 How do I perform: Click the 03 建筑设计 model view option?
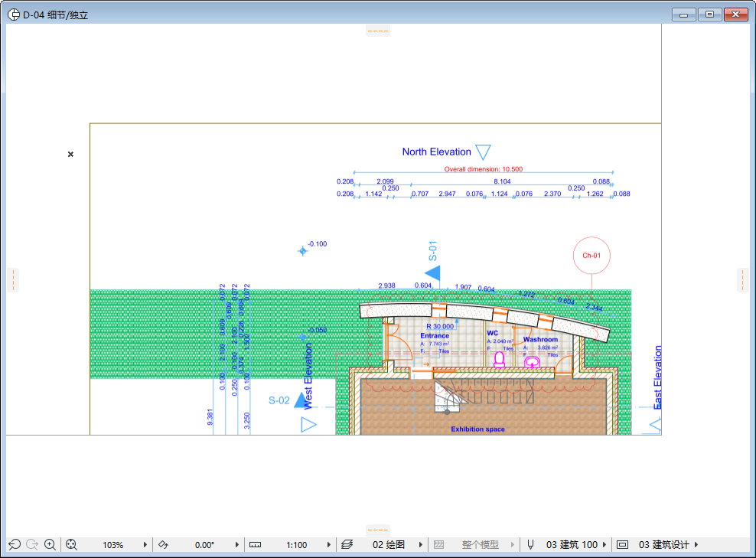click(x=663, y=544)
